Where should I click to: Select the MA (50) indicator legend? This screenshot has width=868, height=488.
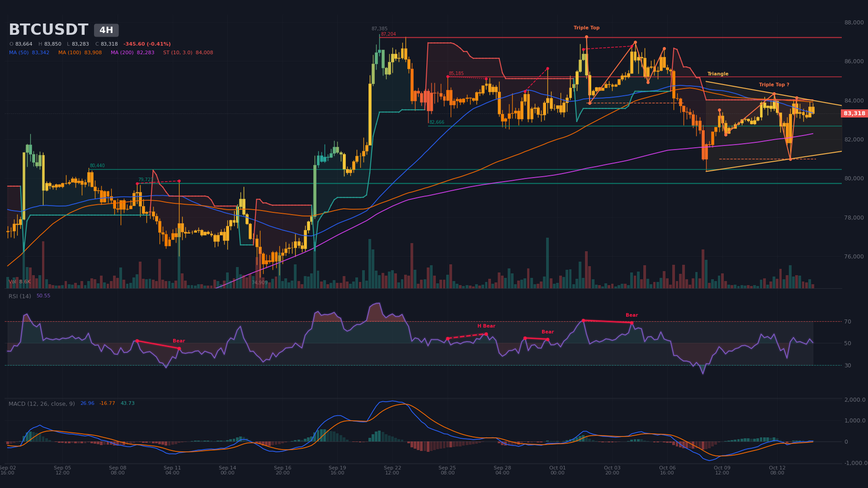[x=29, y=53]
